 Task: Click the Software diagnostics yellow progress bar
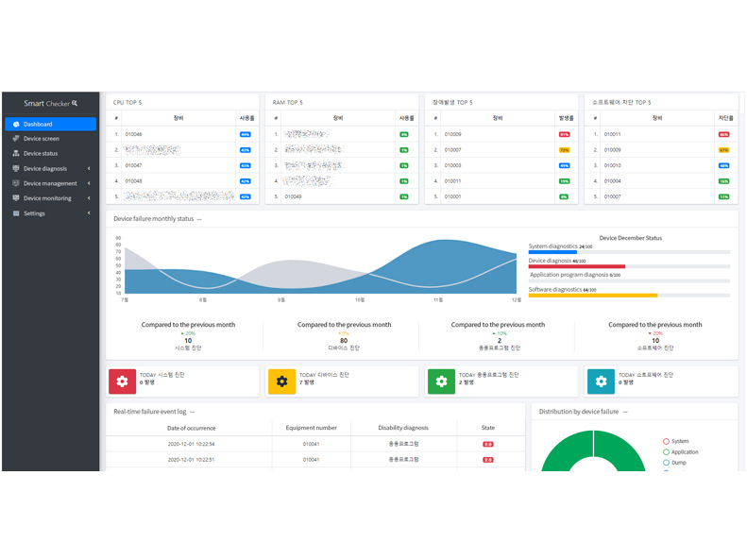pos(593,296)
